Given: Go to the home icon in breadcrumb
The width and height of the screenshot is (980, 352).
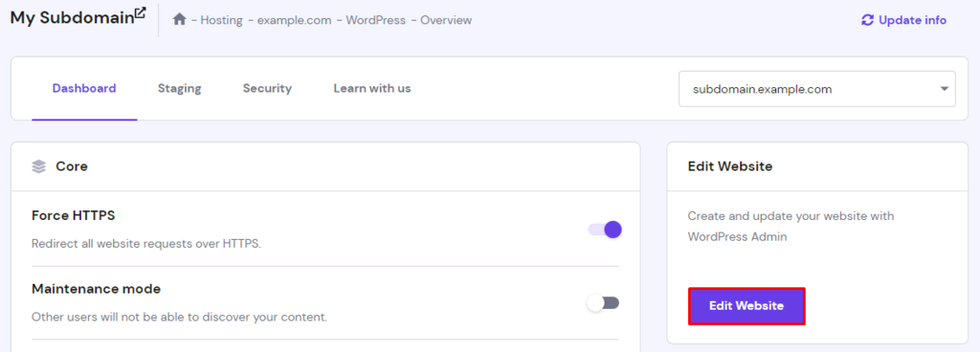Looking at the screenshot, I should coord(180,20).
